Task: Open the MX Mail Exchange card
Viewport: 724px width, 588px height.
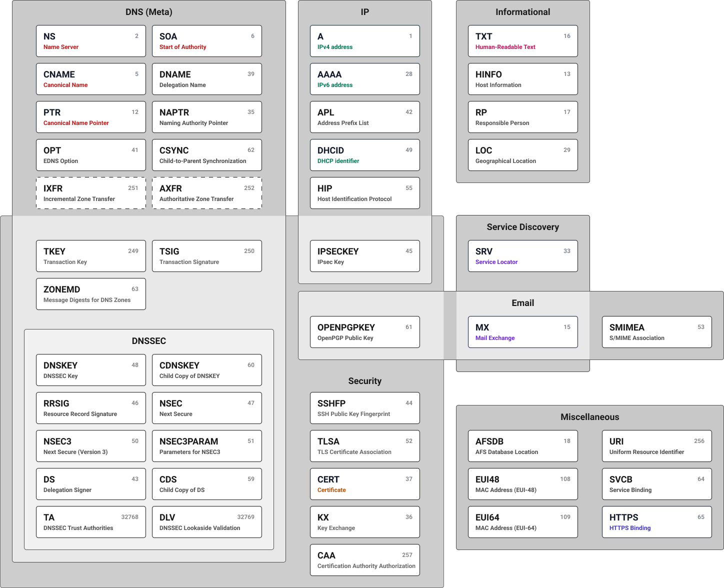Action: 522,332
